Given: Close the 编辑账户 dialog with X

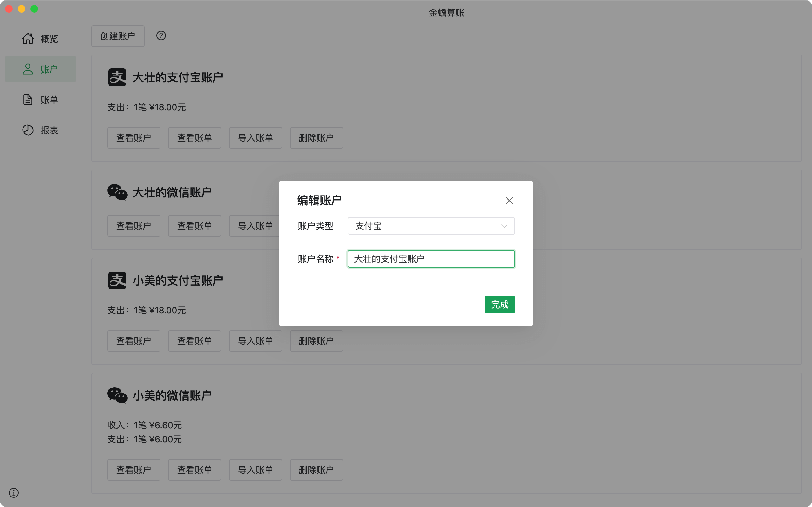Looking at the screenshot, I should click(509, 201).
